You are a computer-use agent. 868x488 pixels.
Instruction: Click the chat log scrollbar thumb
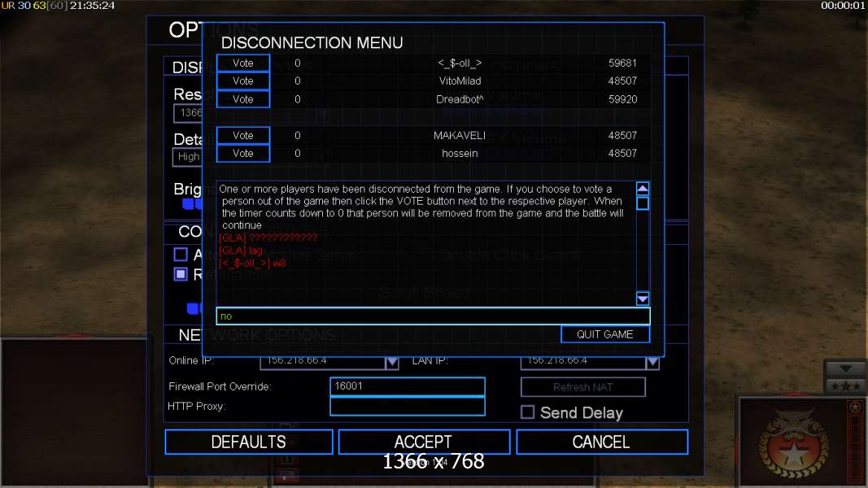coord(642,203)
